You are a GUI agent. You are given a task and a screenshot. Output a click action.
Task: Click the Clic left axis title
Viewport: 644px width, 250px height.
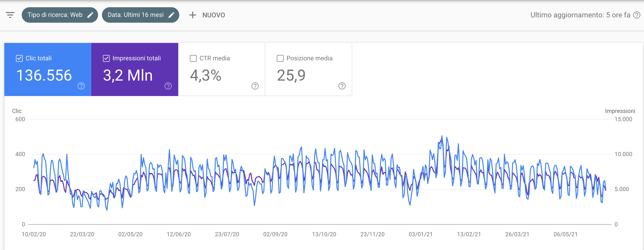click(x=17, y=111)
